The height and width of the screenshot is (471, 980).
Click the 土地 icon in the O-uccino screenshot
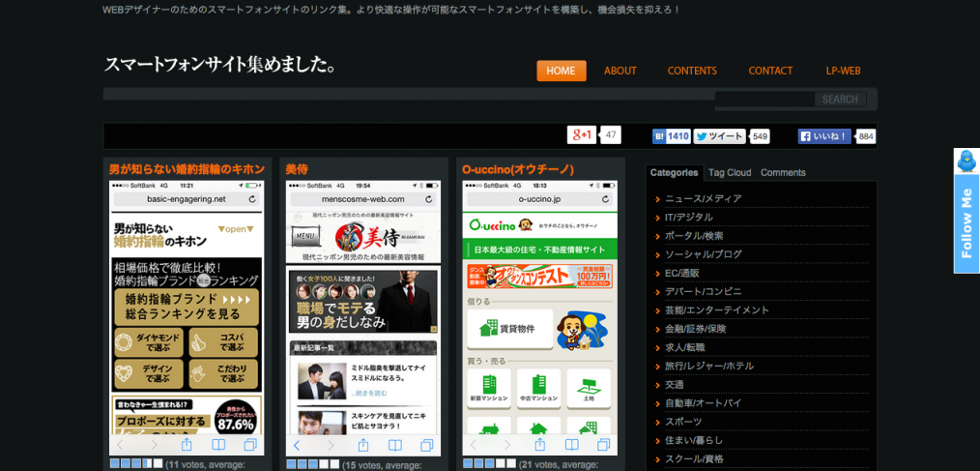[589, 389]
